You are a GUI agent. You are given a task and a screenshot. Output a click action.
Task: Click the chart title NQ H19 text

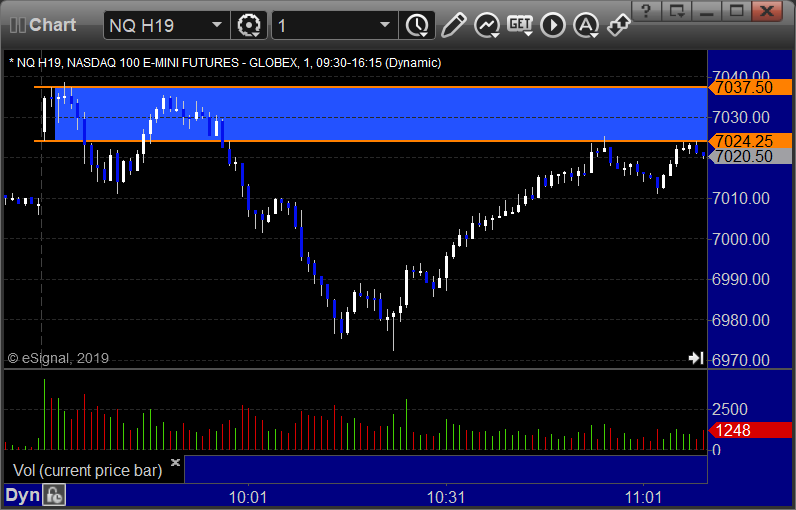225,63
